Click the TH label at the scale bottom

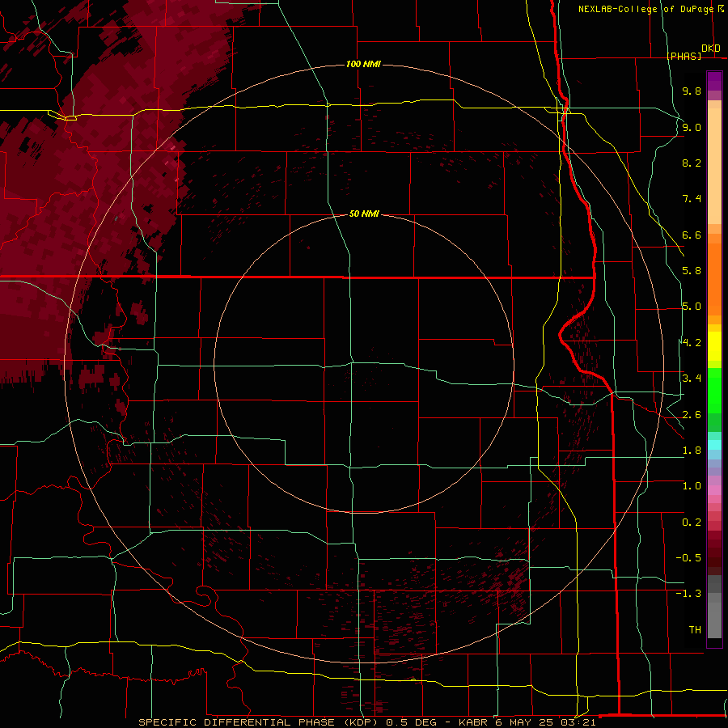click(695, 630)
